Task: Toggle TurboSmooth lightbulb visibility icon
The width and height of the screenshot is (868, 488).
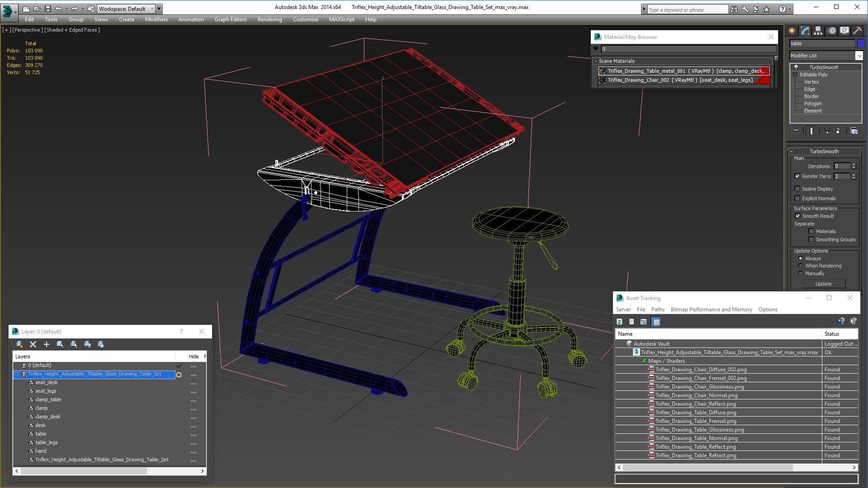Action: click(x=796, y=67)
